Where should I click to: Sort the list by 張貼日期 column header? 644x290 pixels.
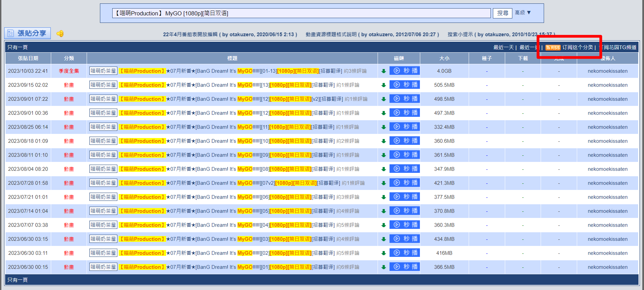(x=28, y=58)
